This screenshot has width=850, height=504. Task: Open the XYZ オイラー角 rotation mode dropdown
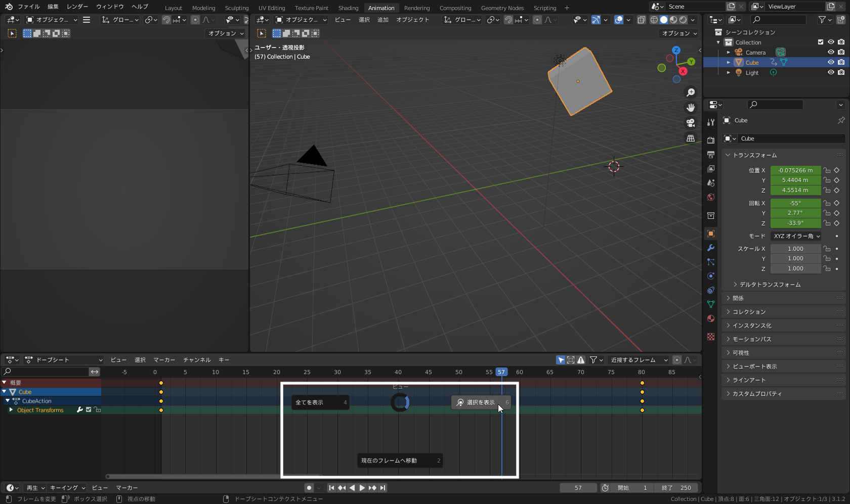[x=796, y=236]
